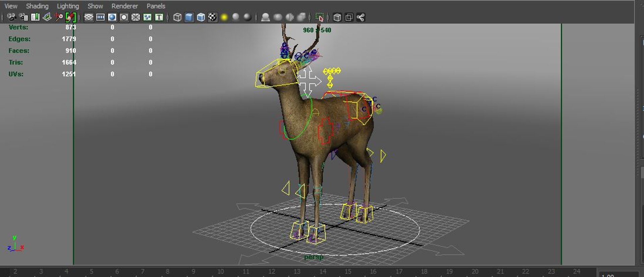644x277 pixels.
Task: Jump to frame 12 on the time slider
Action: pos(271,271)
